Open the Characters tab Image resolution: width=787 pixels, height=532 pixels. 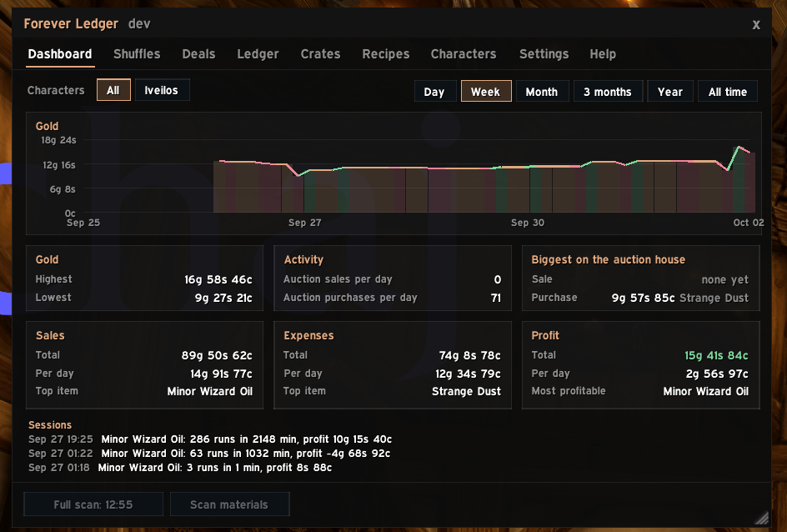(464, 54)
